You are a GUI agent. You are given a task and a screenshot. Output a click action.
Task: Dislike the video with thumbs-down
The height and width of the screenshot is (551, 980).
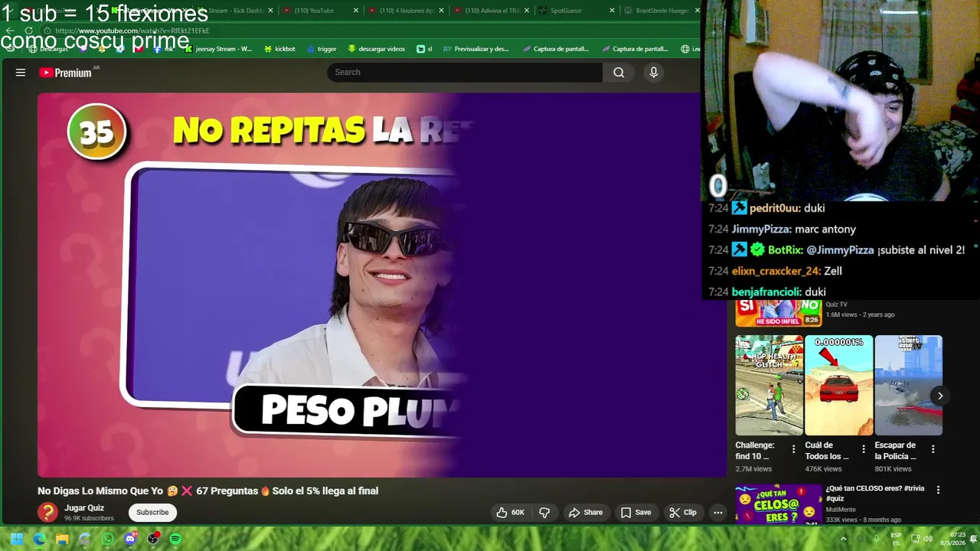(x=544, y=513)
